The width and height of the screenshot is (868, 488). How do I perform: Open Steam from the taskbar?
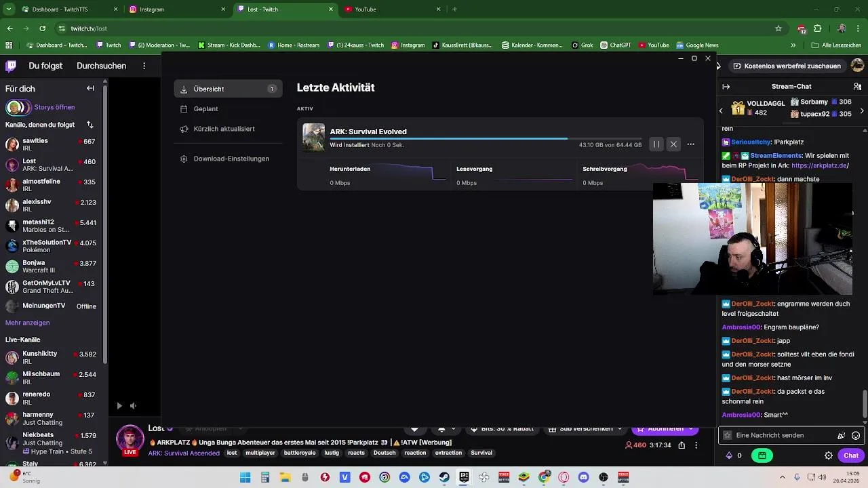tap(444, 477)
